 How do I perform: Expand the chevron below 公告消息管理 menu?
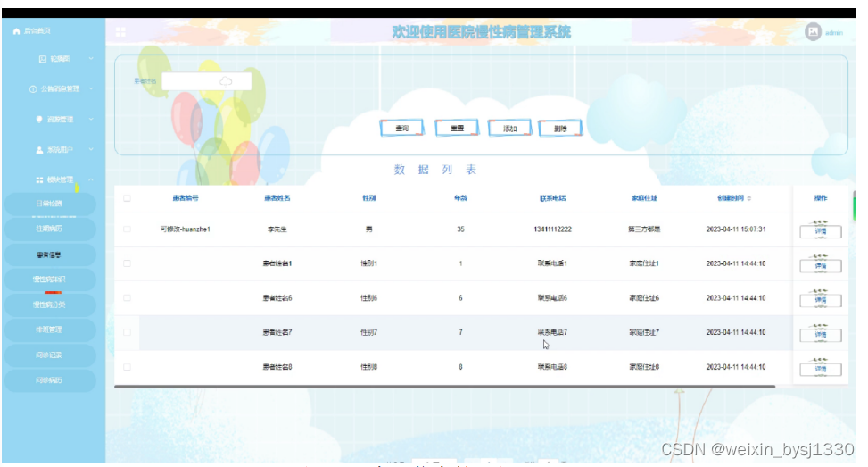pyautogui.click(x=91, y=119)
